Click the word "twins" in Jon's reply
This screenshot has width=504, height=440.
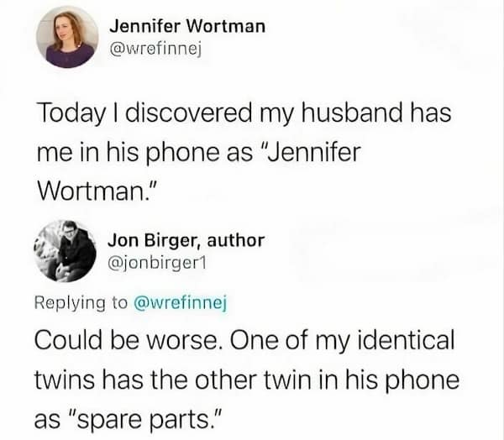65,380
